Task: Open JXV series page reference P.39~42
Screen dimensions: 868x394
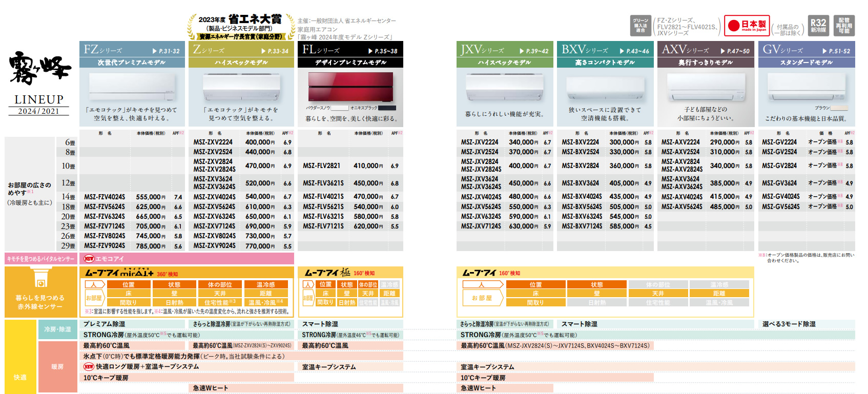Action: pos(534,51)
